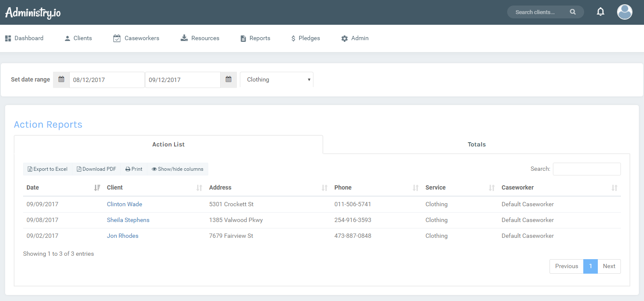The image size is (644, 301).
Task: Expand the Clothing service dropdown
Action: tap(277, 80)
